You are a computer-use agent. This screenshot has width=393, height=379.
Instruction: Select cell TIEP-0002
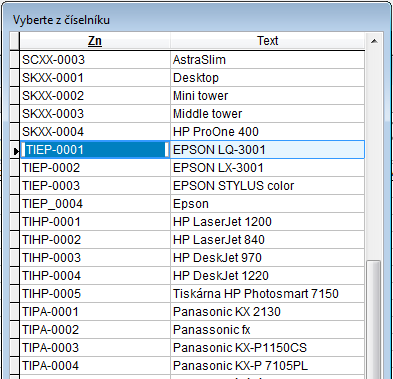(x=95, y=168)
